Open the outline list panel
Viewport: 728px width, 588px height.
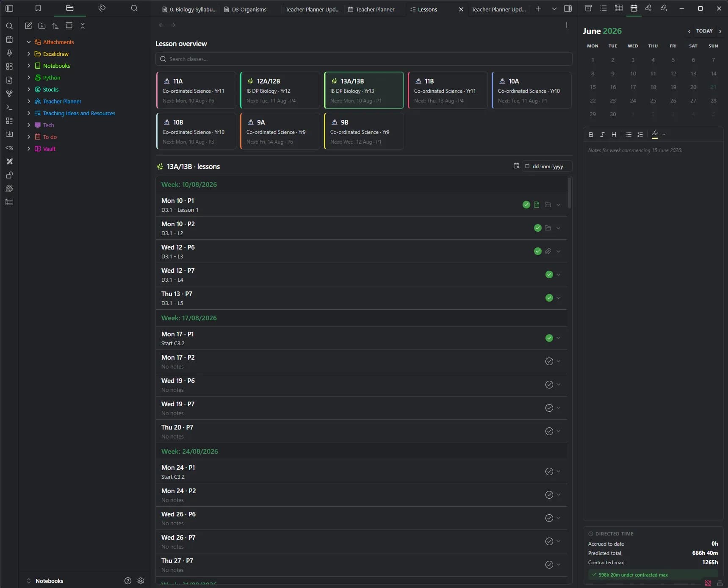[x=603, y=8]
